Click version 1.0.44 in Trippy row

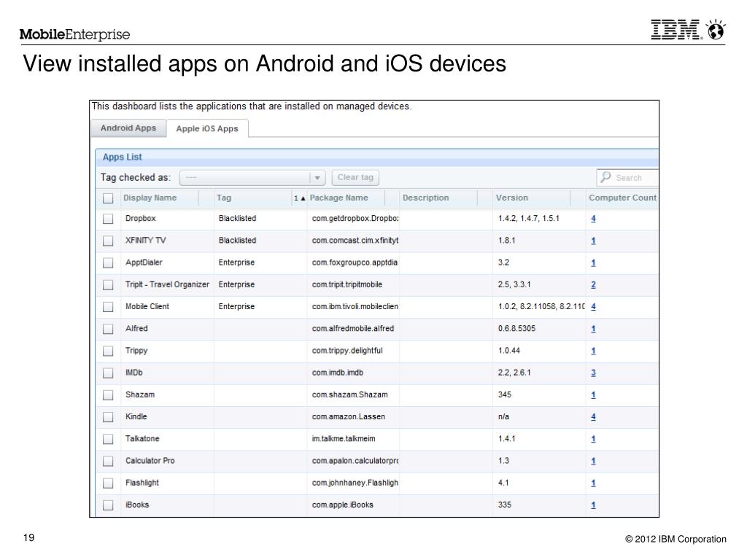click(509, 351)
